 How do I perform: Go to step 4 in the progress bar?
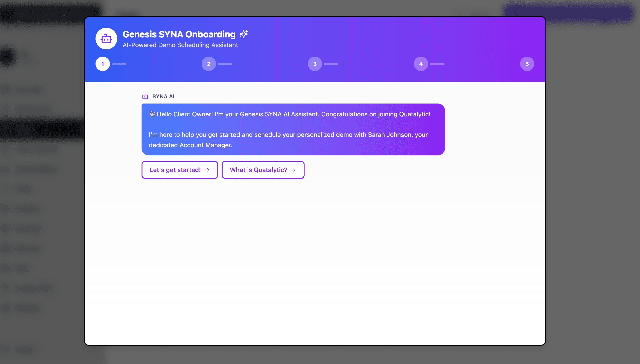(421, 64)
